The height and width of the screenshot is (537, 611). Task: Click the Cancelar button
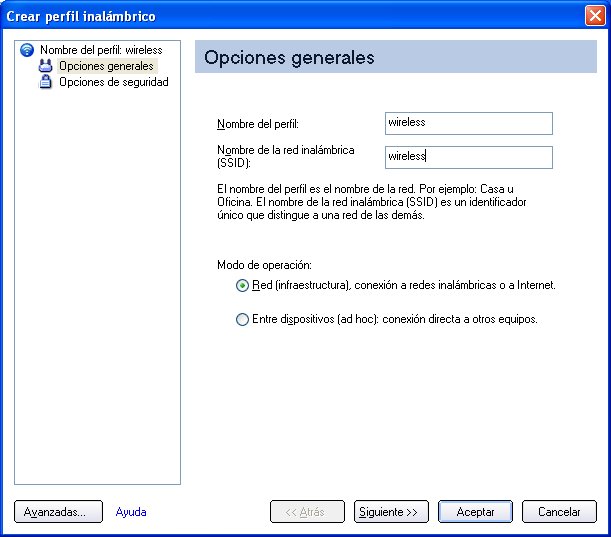(x=559, y=511)
